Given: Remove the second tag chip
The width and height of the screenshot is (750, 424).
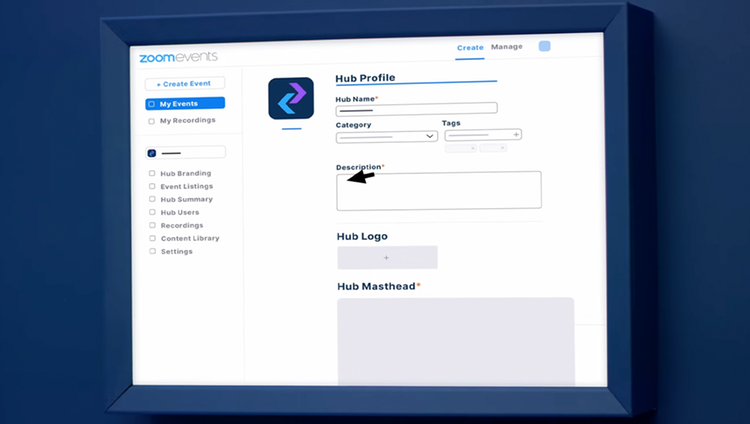Looking at the screenshot, I should click(502, 148).
